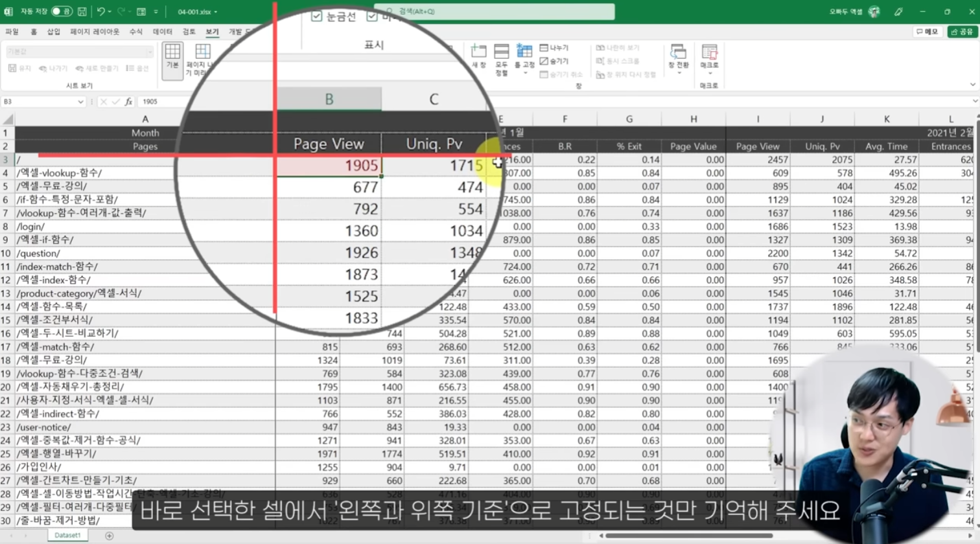980x544 pixels.
Task: Click the horizontal scrollbar thumb at bottom
Action: pyautogui.click(x=689, y=536)
